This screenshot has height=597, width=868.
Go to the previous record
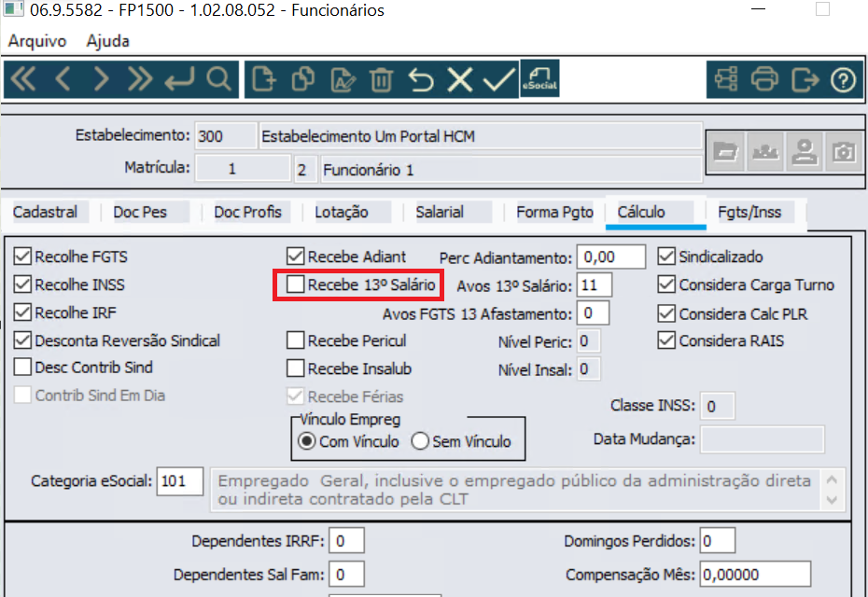tap(63, 79)
